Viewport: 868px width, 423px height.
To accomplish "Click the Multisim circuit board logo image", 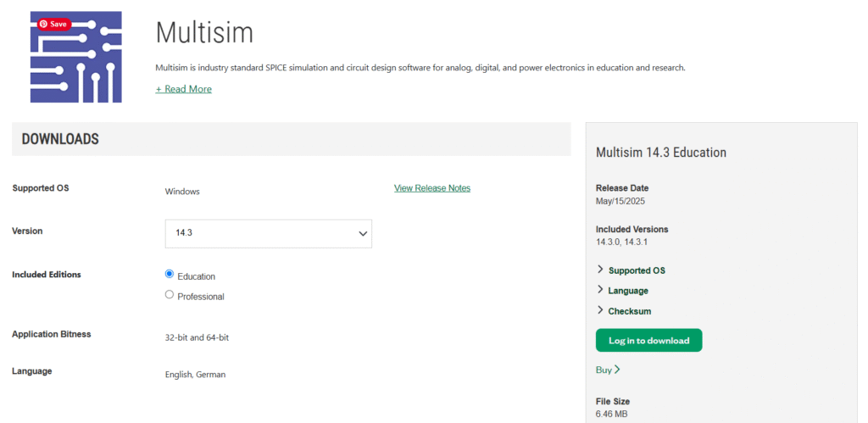I will coord(75,57).
